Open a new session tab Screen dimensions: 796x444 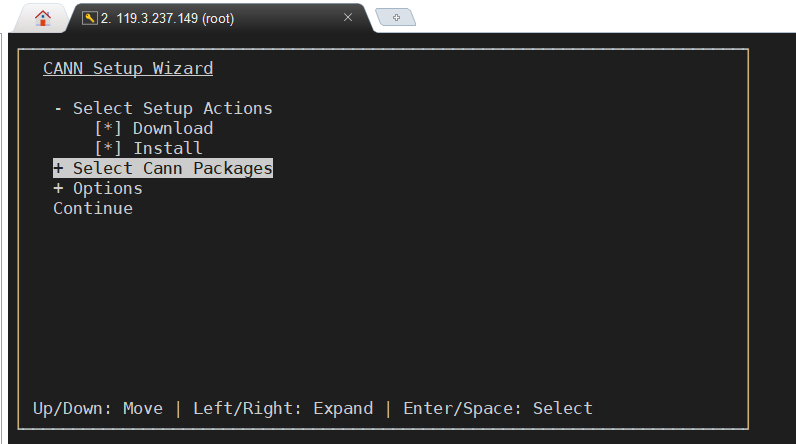396,18
